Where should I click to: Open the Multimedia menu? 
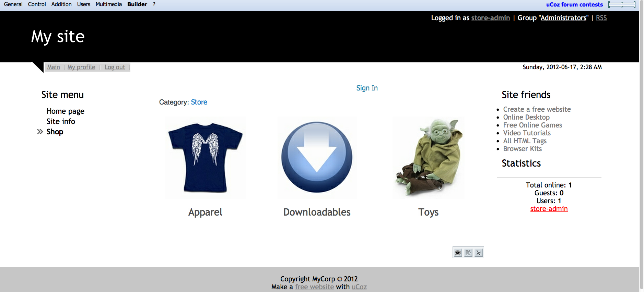(109, 4)
